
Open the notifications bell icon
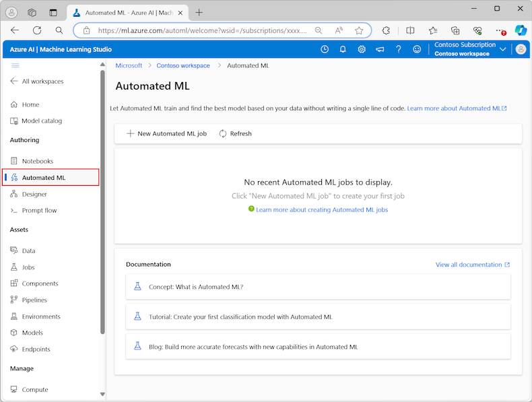(x=343, y=49)
